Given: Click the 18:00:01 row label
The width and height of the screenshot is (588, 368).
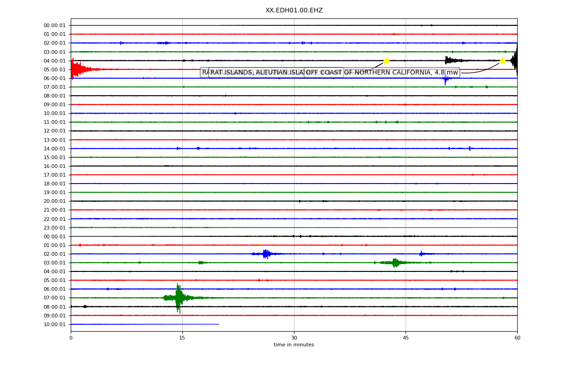Looking at the screenshot, I should click(55, 184).
